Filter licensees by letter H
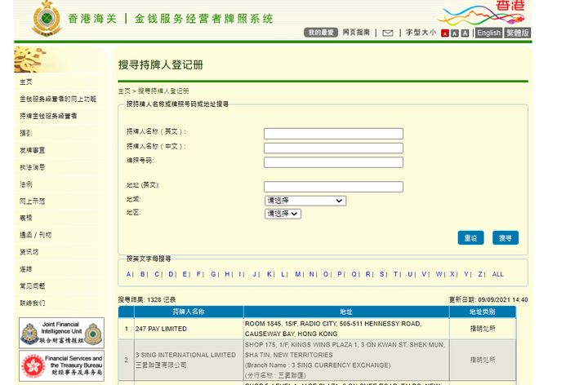Screen dimensions: 588x385 [227, 274]
